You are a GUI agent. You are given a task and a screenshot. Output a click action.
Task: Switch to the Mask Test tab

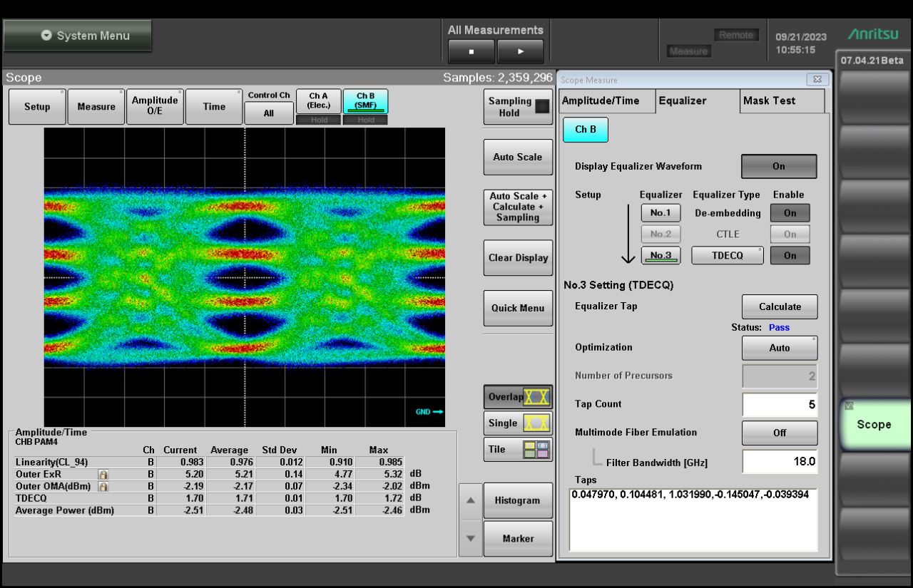click(x=782, y=100)
